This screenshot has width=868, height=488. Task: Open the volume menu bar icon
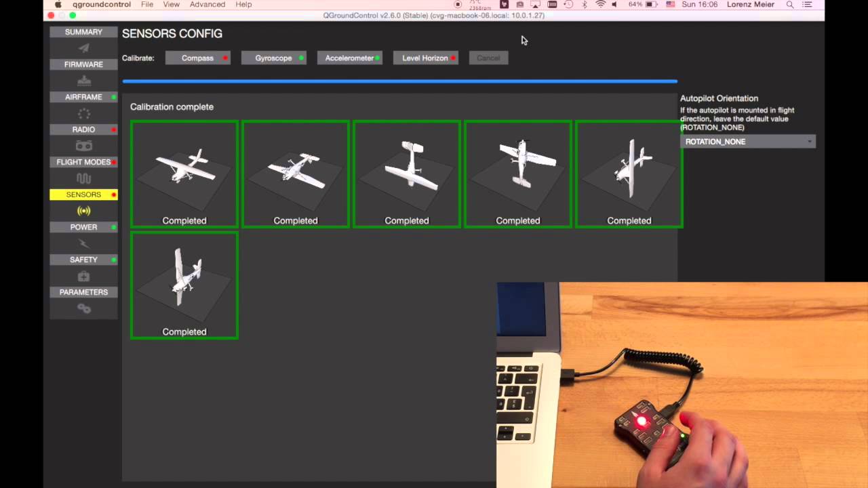coord(614,5)
